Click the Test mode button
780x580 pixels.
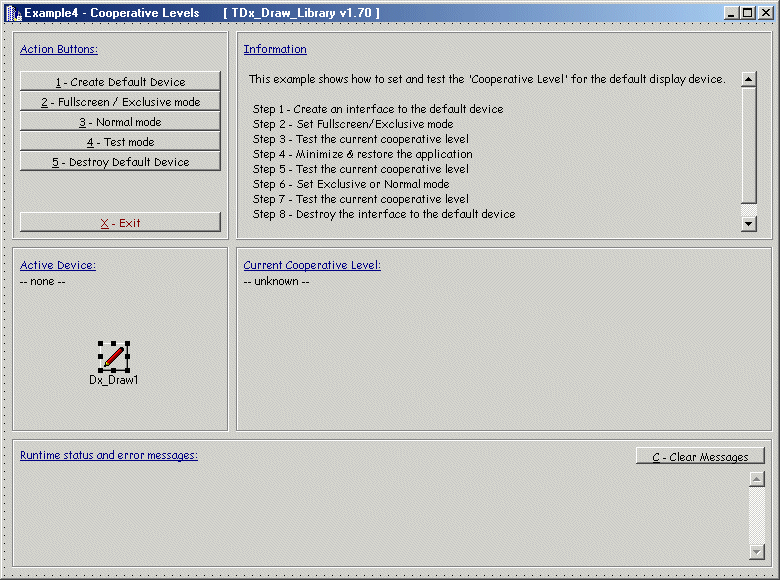[x=120, y=142]
